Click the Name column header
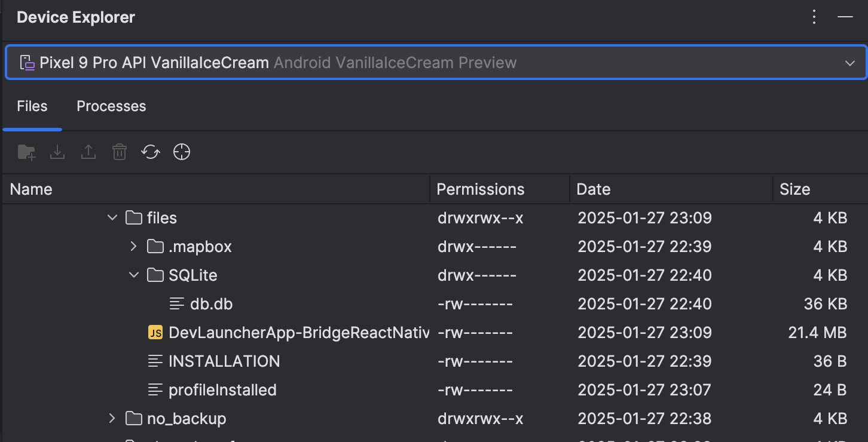 [31, 189]
